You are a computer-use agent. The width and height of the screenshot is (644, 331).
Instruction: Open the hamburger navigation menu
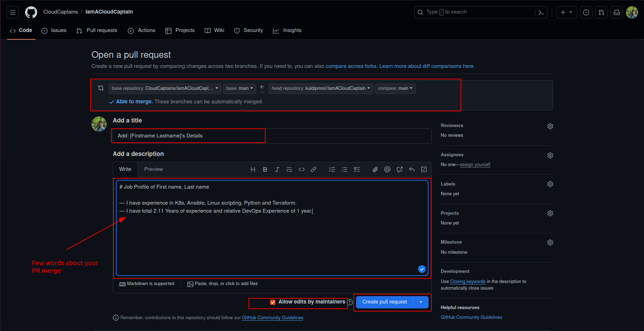coord(13,13)
